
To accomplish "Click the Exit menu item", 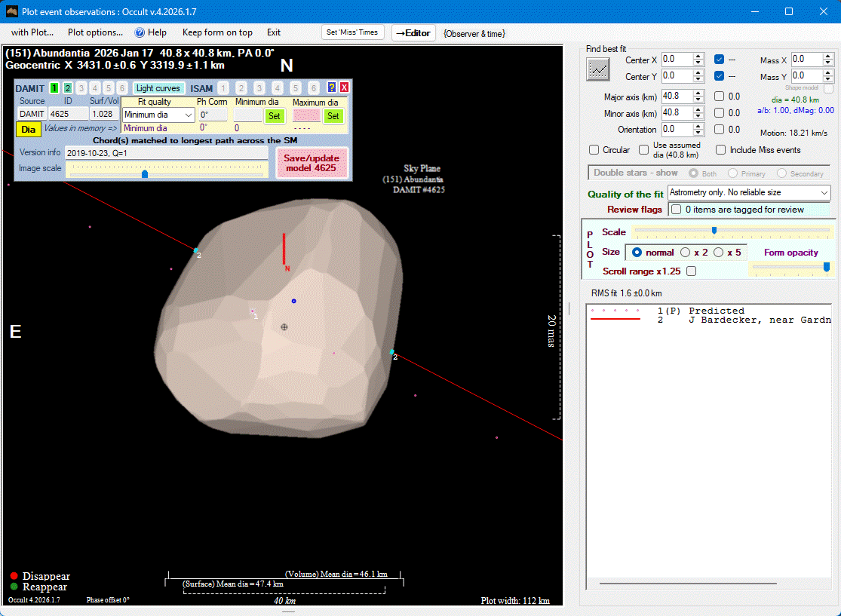I will [273, 32].
